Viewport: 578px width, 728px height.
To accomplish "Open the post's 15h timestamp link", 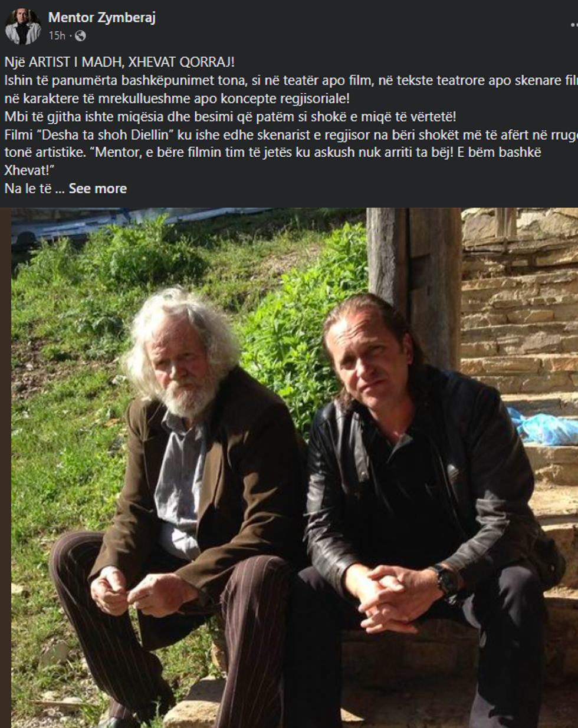I will [x=57, y=36].
